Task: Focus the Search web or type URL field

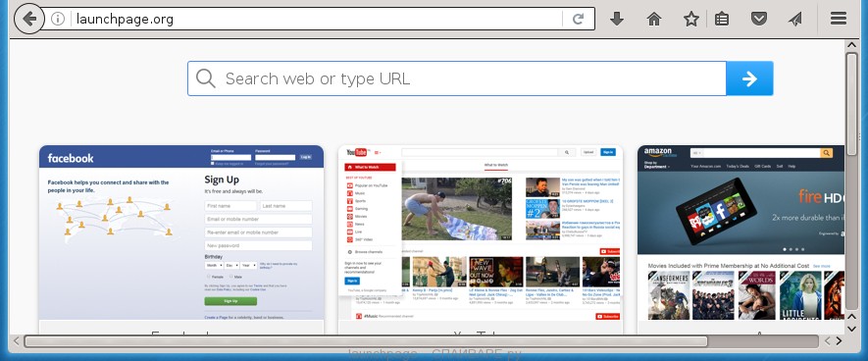Action: (457, 78)
